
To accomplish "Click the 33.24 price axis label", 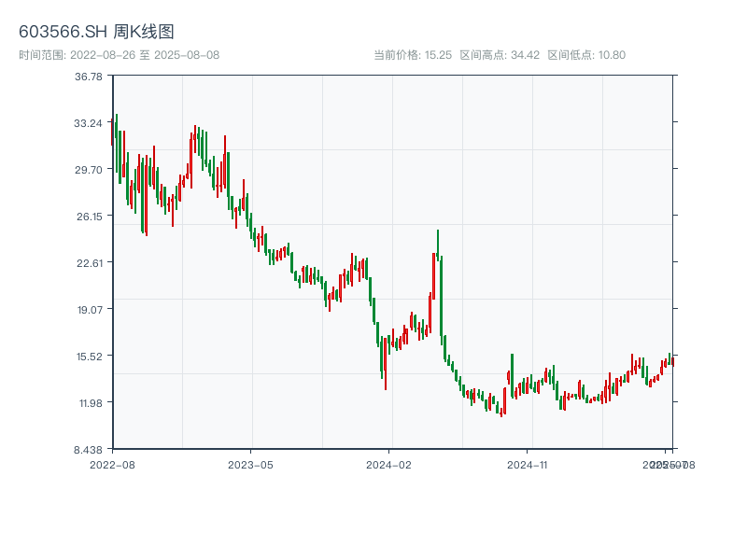I will [x=89, y=123].
